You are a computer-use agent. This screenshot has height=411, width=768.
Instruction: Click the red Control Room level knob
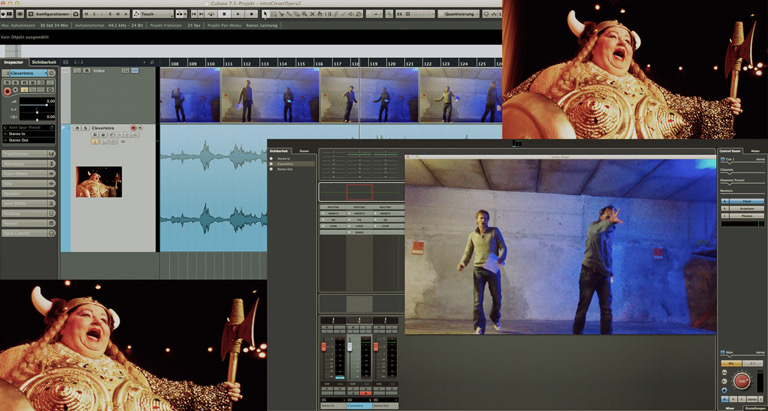(742, 381)
